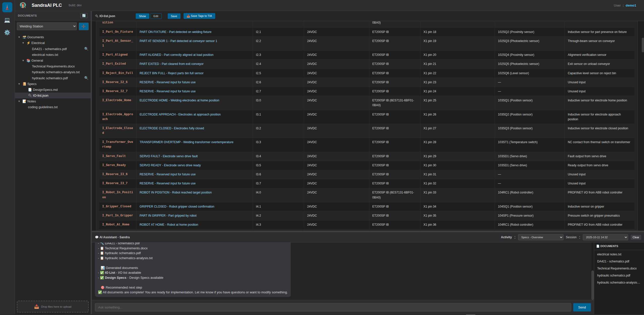Click magnifier next to hydraulic schematics.pdf

pos(86,78)
